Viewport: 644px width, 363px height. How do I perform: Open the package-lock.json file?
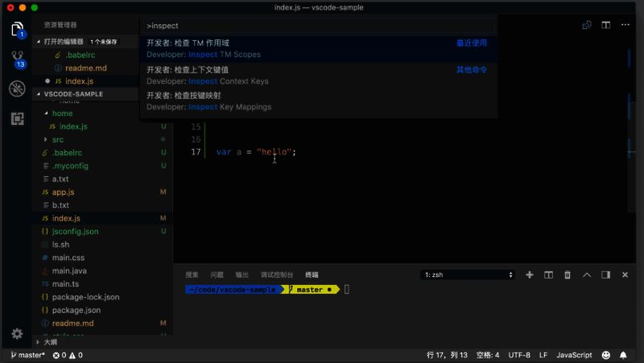pyautogui.click(x=85, y=297)
